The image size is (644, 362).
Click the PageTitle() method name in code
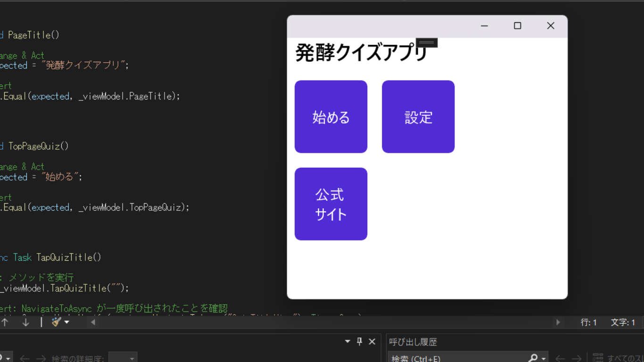33,35
